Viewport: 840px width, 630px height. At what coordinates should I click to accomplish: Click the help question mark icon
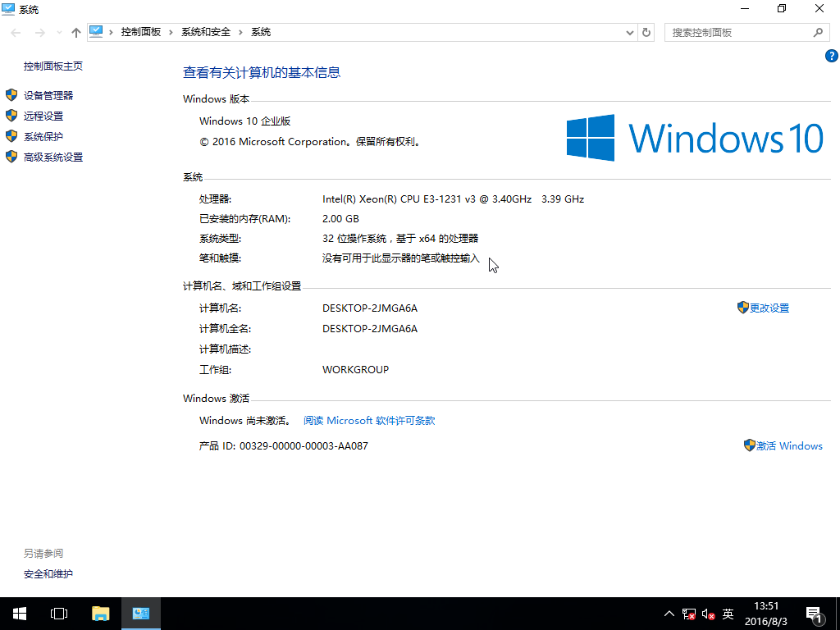click(830, 56)
